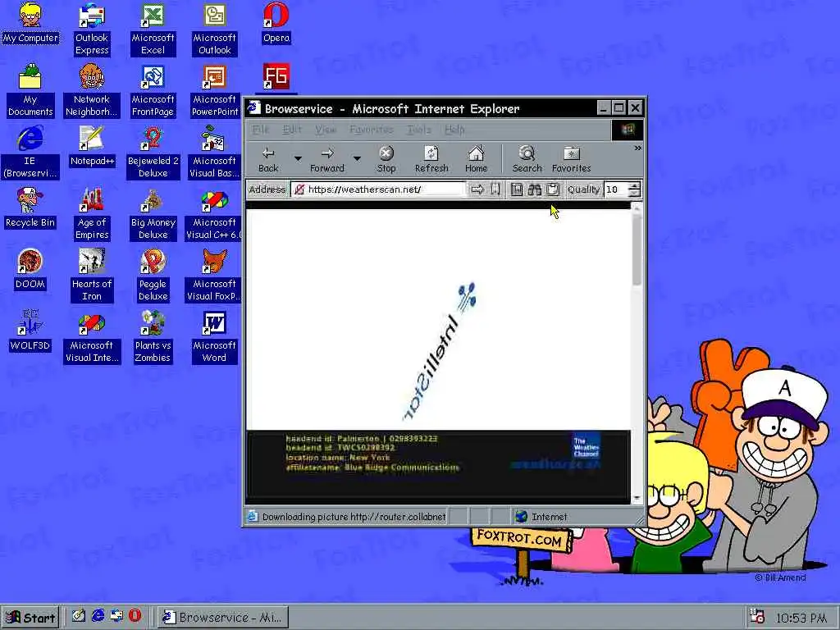Select the Microsoft Visual C++ 6.0 shortcut
This screenshot has height=630, width=840.
point(214,214)
